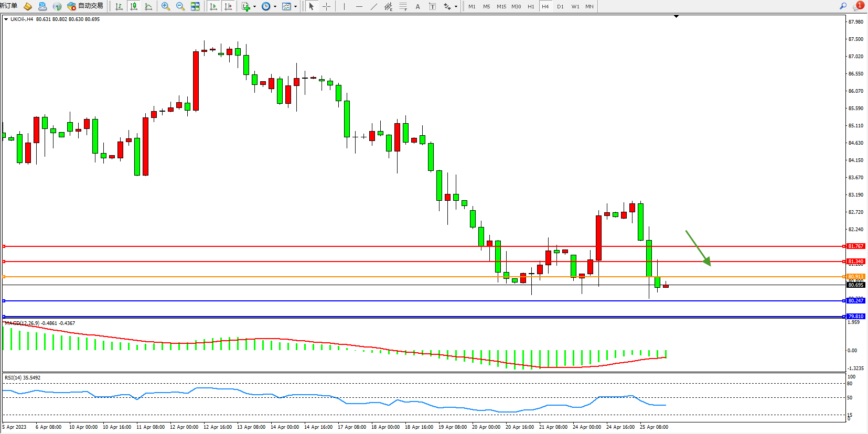Switch chart to candlestick mode
Image resolution: width=868 pixels, height=434 pixels.
134,6
